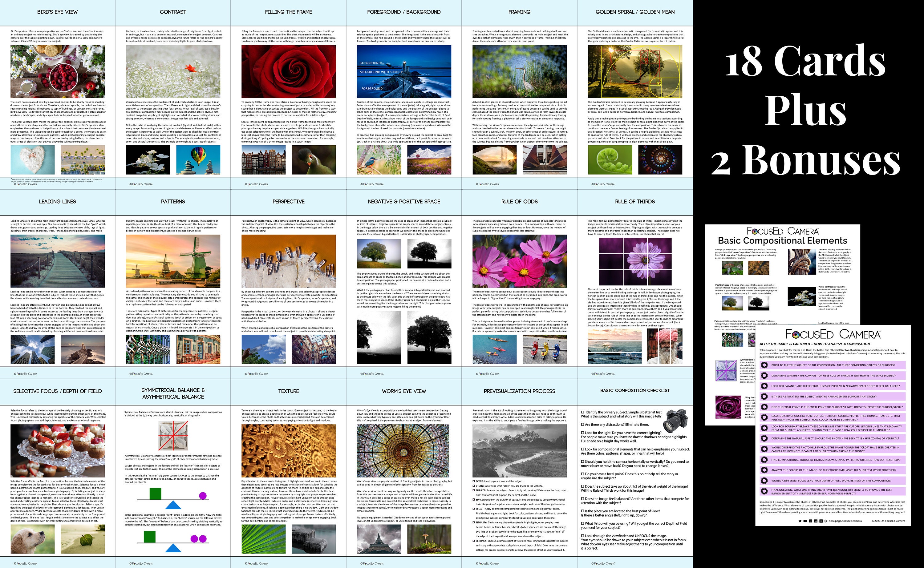Check the 'Identify the primary subject' checkbox

coord(583,413)
